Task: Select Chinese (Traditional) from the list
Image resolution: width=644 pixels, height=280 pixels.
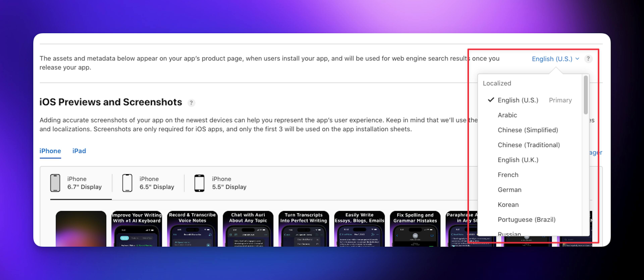Action: (528, 145)
